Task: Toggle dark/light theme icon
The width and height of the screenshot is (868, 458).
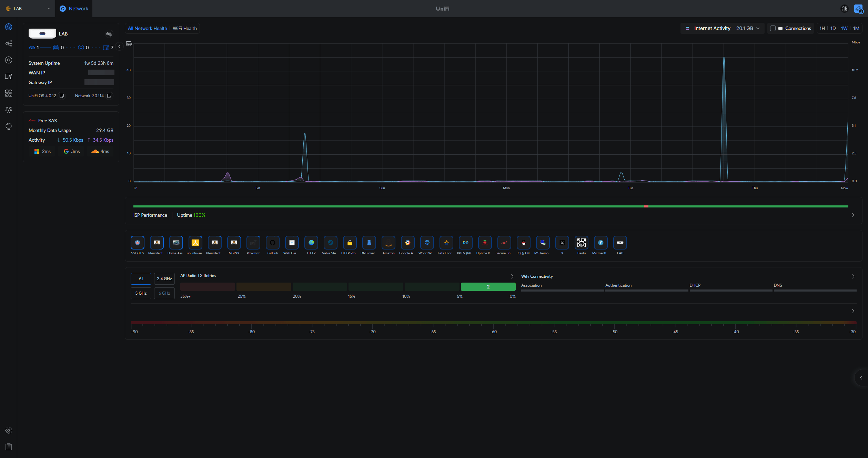Action: (844, 9)
